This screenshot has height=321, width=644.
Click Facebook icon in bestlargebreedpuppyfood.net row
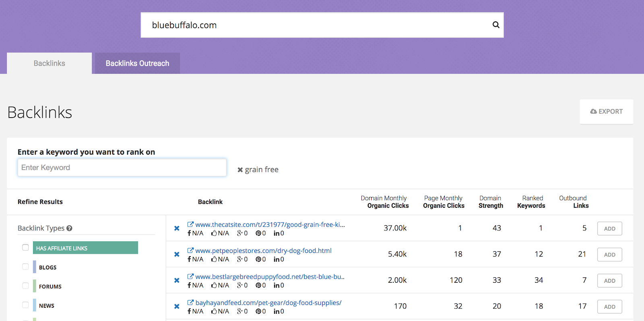pos(189,286)
